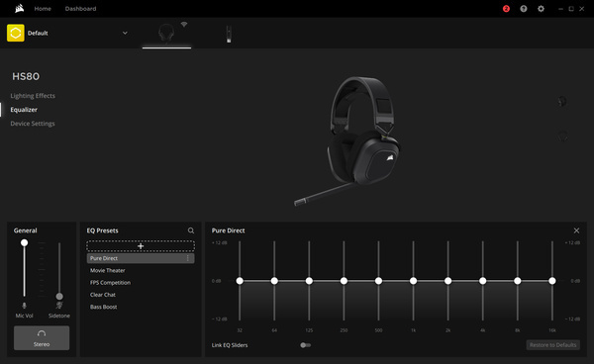The image size is (594, 364).
Task: Click Restore to Defaults button
Action: [553, 344]
